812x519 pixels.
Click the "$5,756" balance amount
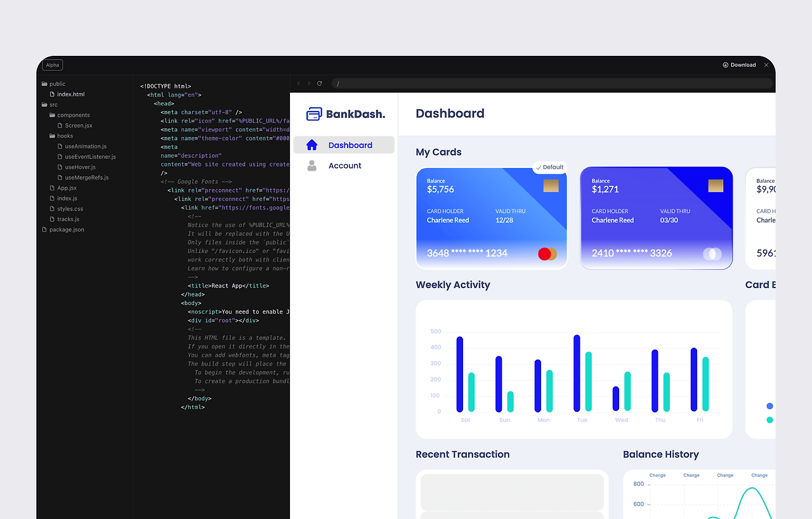(x=440, y=189)
